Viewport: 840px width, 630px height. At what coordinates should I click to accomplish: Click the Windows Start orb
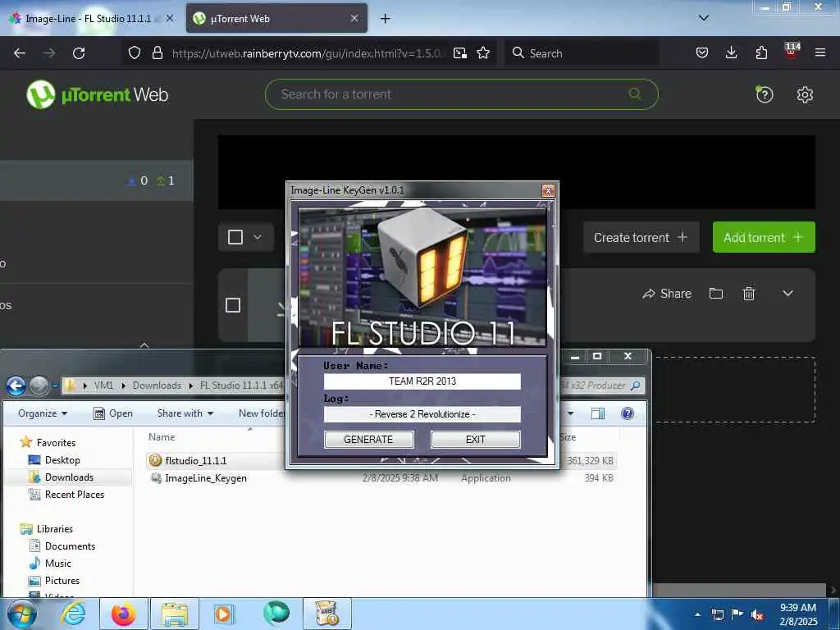tap(21, 614)
